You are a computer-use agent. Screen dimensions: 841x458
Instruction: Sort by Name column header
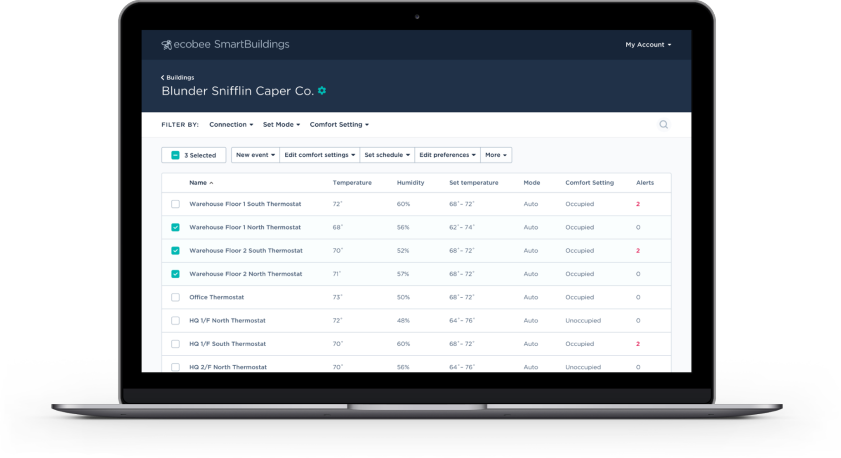click(201, 183)
